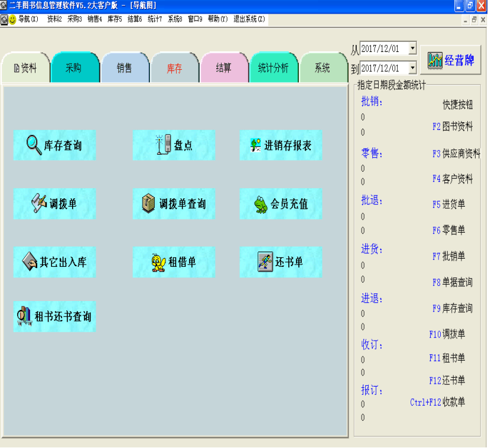Click the 从 date field text 2017/12/01

[x=380, y=49]
